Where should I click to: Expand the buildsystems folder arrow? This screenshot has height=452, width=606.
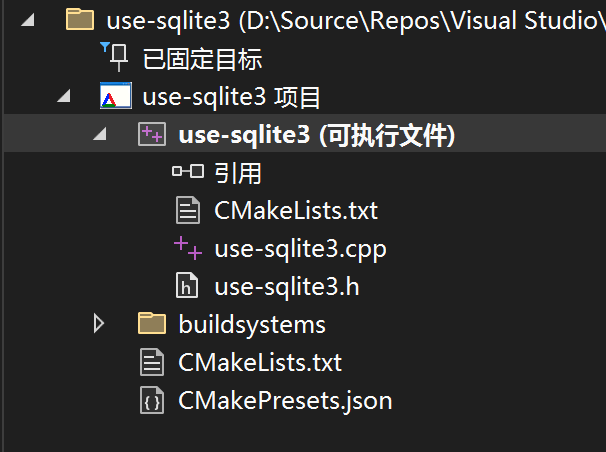98,324
